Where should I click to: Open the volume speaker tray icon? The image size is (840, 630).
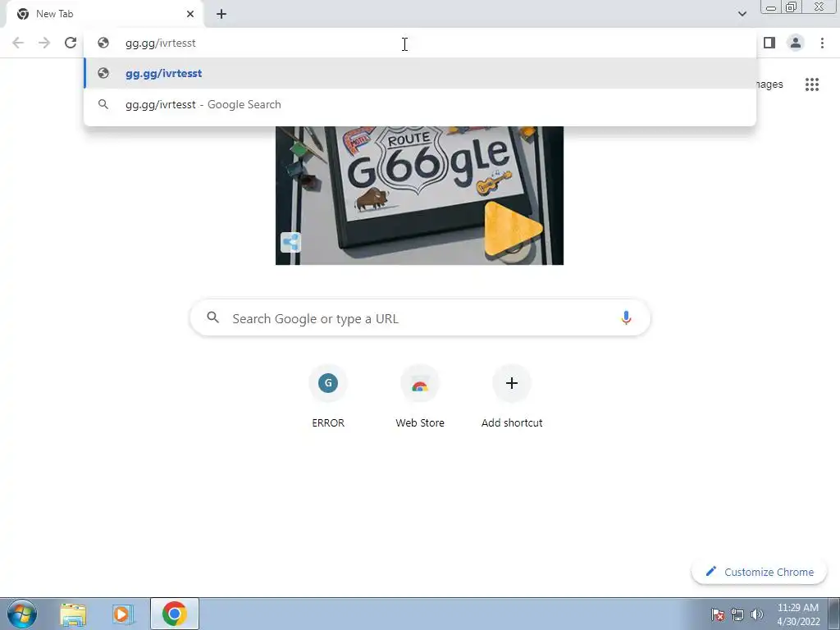pyautogui.click(x=756, y=614)
